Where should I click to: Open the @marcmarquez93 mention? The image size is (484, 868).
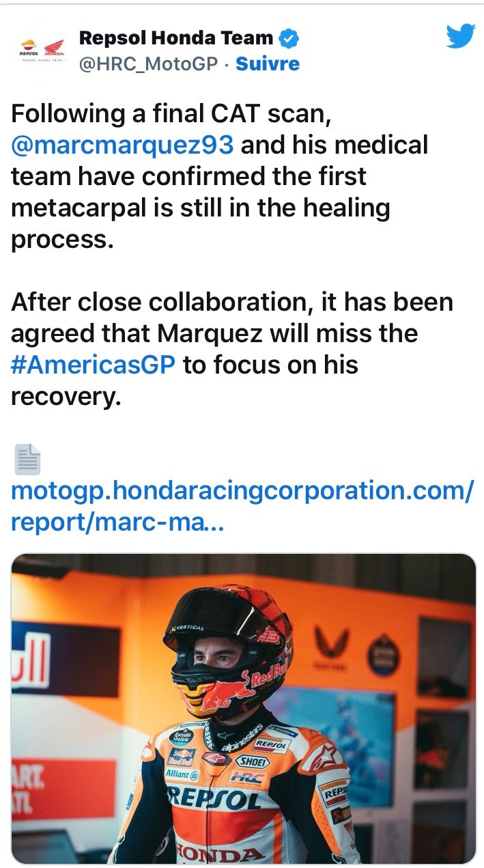(x=123, y=145)
